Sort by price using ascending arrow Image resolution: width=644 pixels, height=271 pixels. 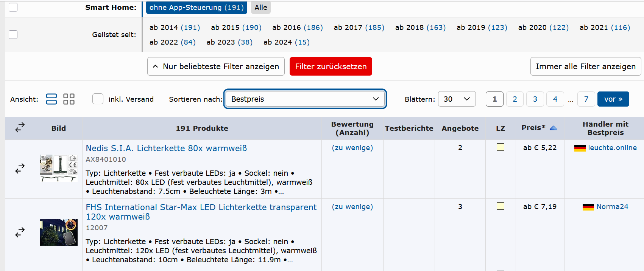553,128
